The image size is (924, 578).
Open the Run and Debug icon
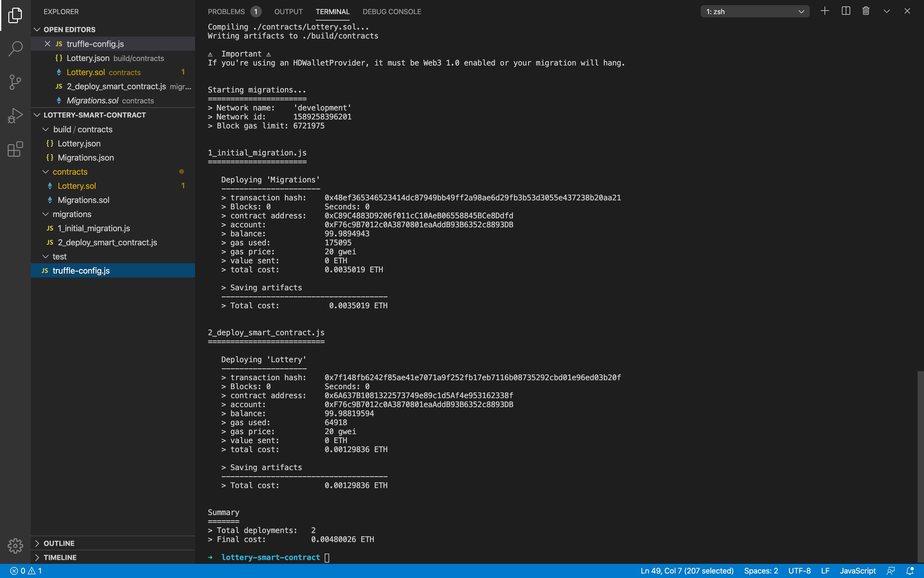tap(15, 116)
